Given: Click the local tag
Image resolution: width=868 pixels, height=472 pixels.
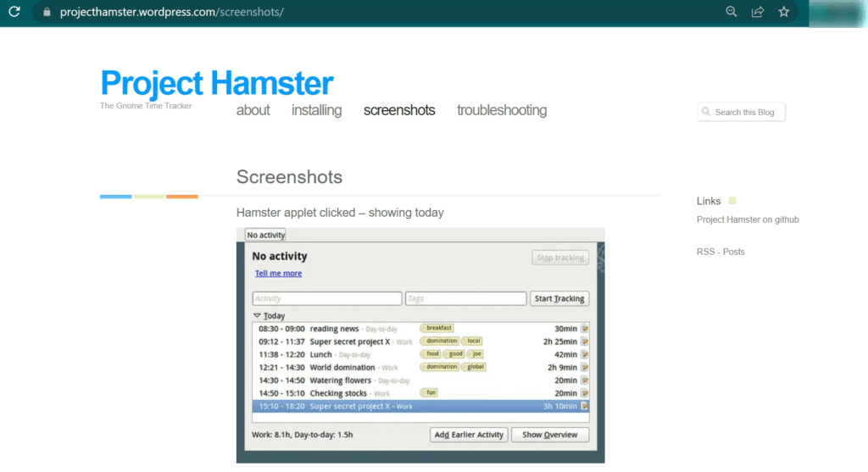Looking at the screenshot, I should (472, 341).
